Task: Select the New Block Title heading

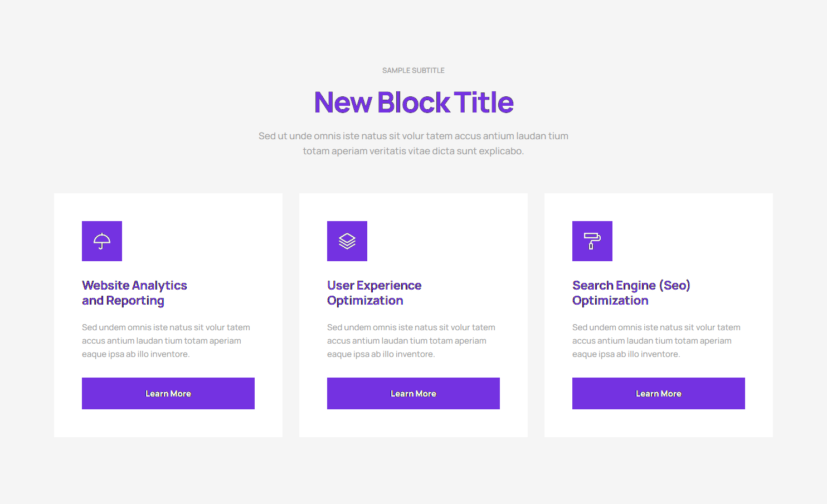Action: 413,102
